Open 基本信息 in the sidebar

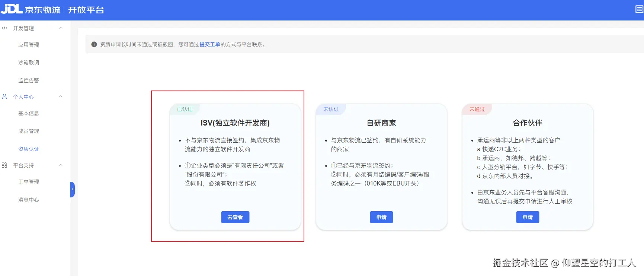29,113
